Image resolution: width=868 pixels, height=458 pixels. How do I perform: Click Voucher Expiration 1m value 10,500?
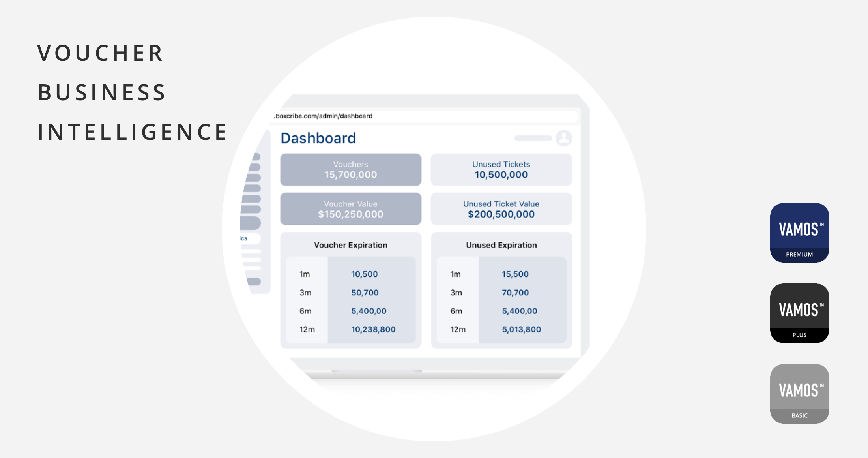[365, 274]
